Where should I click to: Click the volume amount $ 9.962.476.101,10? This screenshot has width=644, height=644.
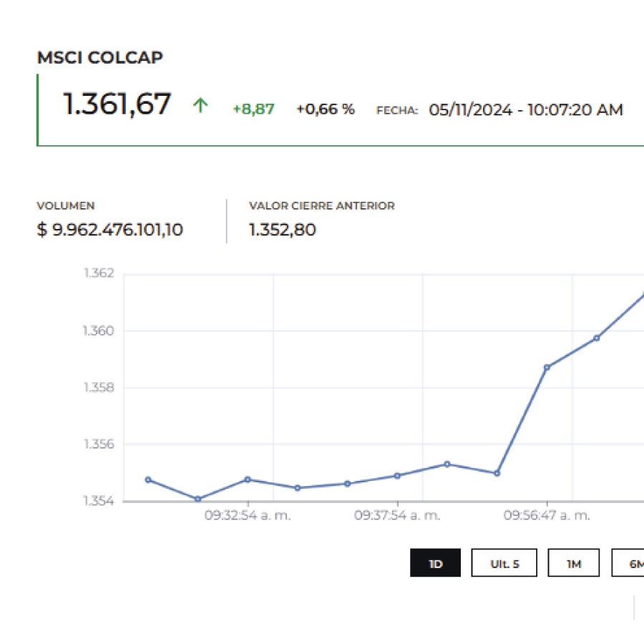pyautogui.click(x=110, y=230)
